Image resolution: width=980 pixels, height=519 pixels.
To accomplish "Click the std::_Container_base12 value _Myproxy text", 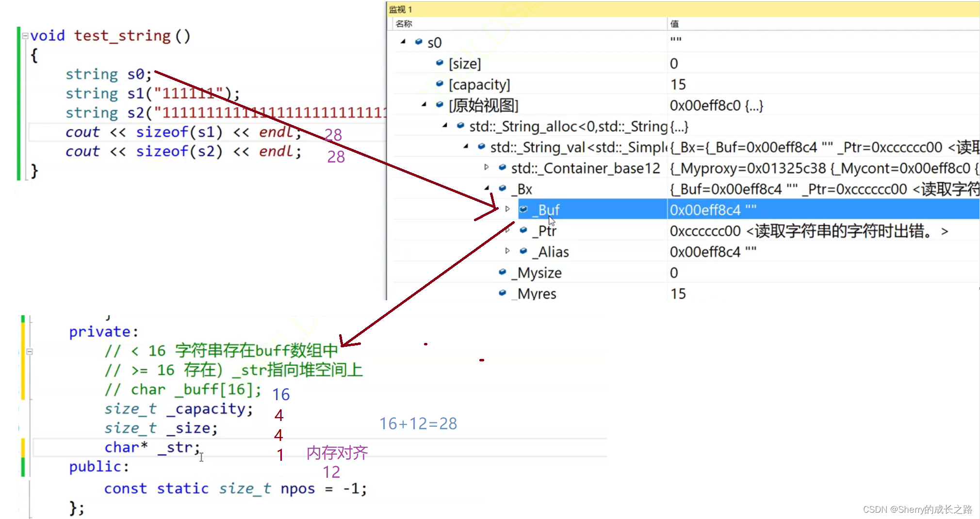I will coord(824,168).
